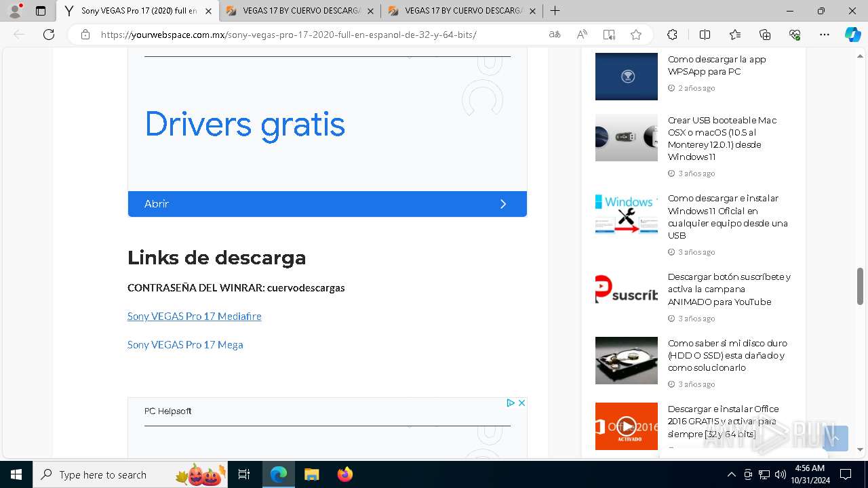
Task: Open article Descargar botón suscríbete animado
Action: click(729, 289)
